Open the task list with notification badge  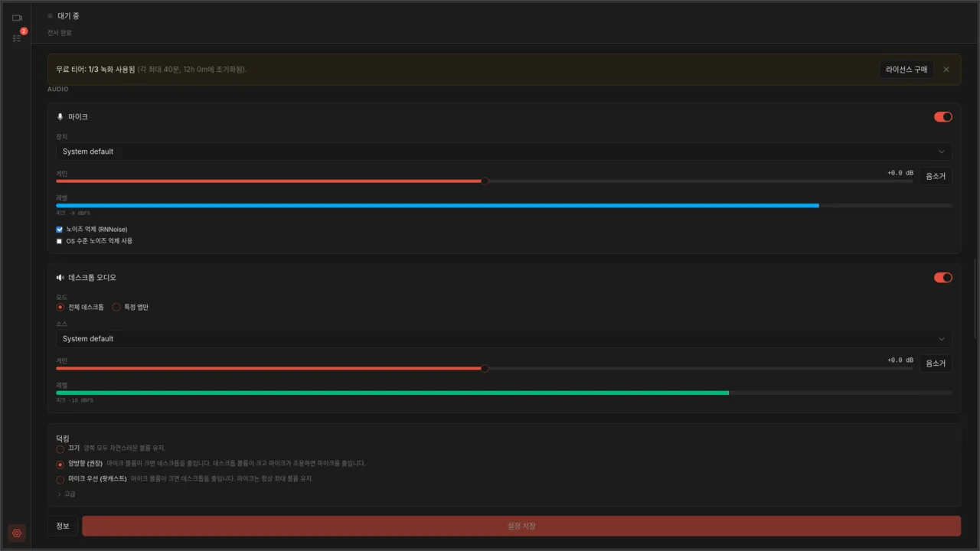[x=17, y=37]
